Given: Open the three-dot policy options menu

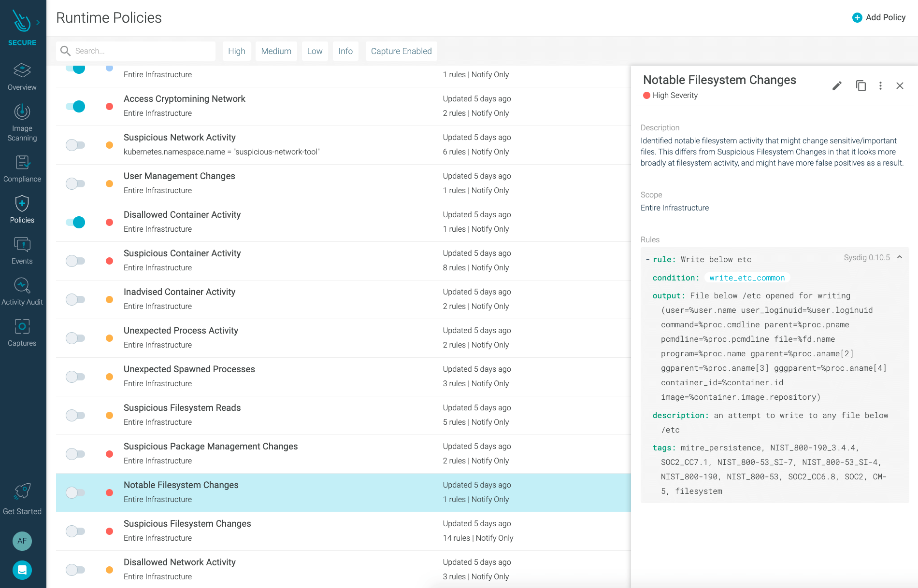Looking at the screenshot, I should pyautogui.click(x=880, y=85).
